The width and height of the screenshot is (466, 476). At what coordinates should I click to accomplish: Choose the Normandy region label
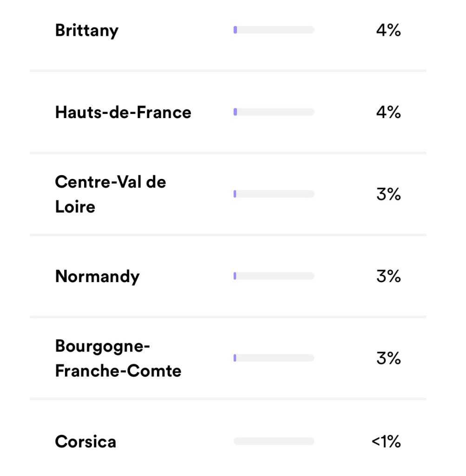pyautogui.click(x=97, y=277)
